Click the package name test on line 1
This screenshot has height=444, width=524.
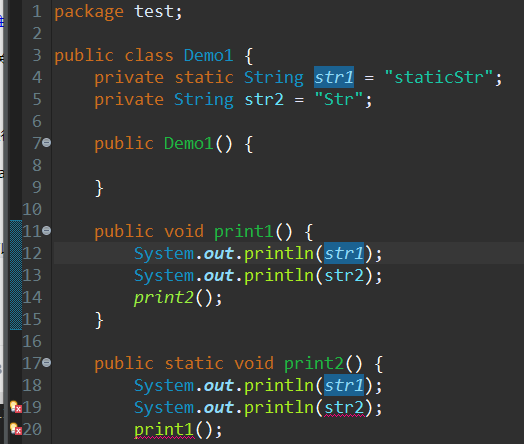point(154,12)
